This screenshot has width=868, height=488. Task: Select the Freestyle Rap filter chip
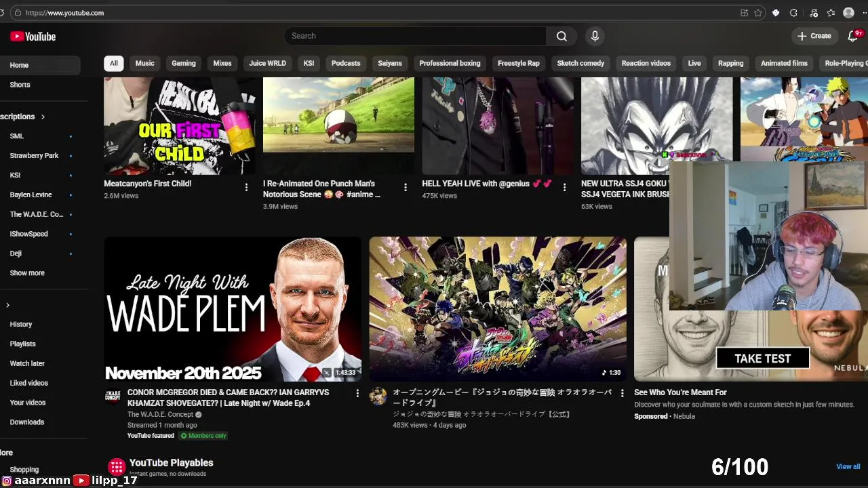(x=519, y=63)
